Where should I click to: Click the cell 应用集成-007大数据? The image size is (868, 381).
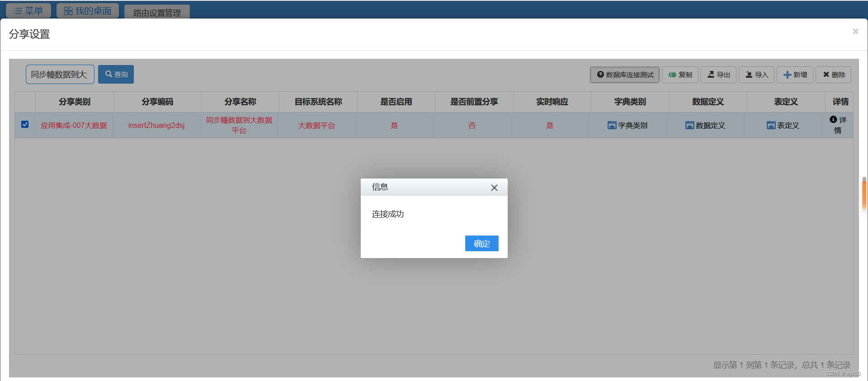(74, 125)
